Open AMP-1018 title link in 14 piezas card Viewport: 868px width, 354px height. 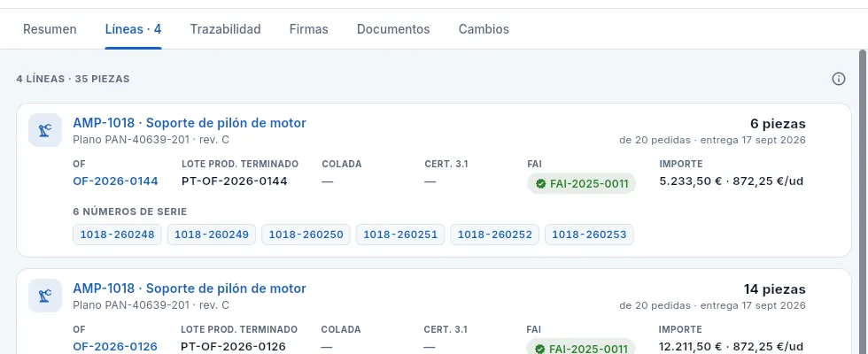pos(190,289)
